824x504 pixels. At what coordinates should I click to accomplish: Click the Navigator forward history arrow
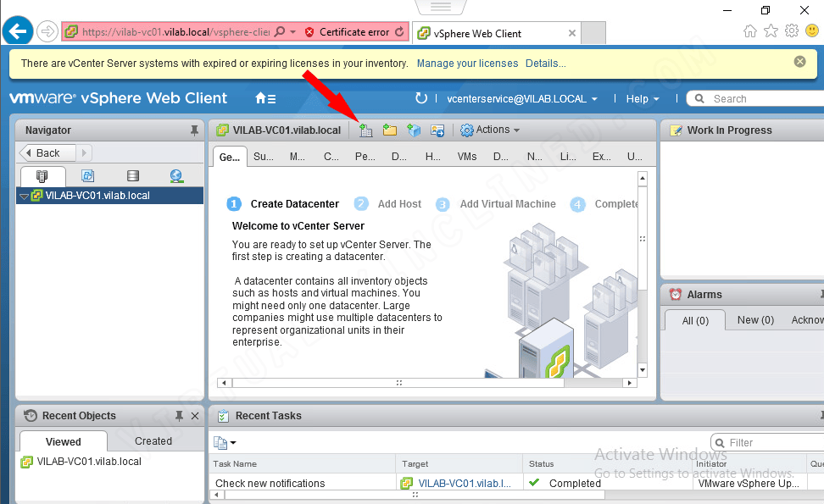[x=84, y=152]
